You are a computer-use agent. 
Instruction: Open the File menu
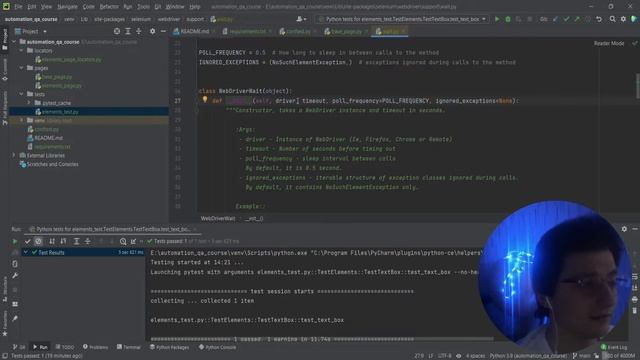pyautogui.click(x=18, y=7)
